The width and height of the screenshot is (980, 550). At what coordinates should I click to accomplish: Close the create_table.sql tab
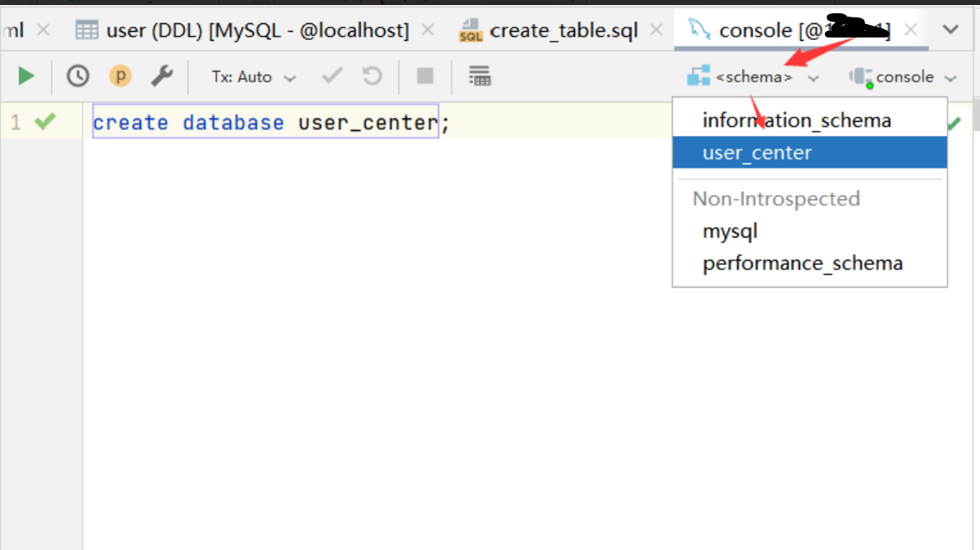click(x=657, y=31)
